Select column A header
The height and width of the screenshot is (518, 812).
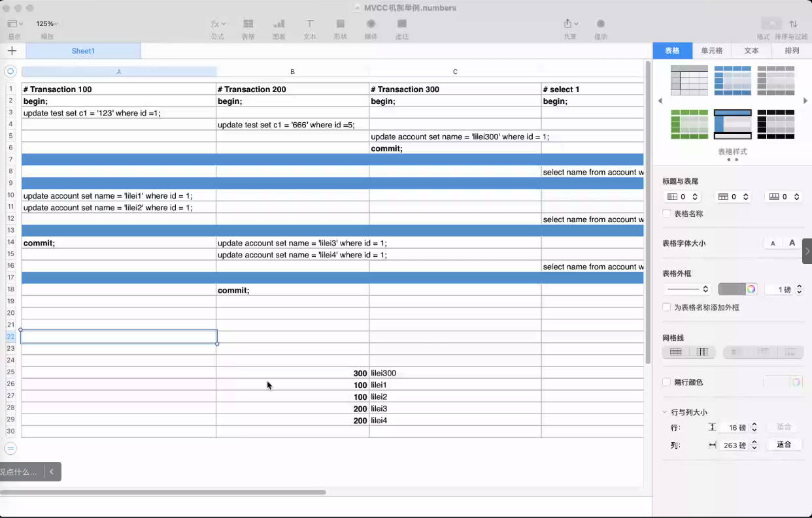tap(119, 71)
